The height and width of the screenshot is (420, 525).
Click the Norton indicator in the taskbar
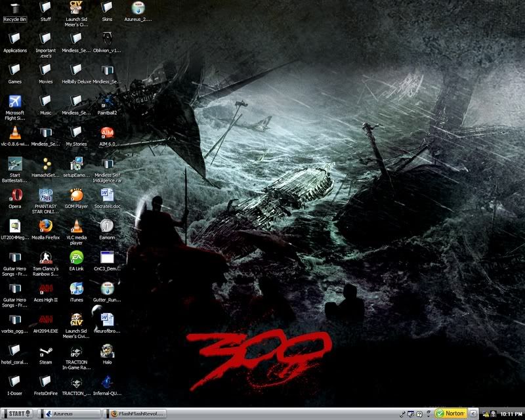tap(451, 413)
